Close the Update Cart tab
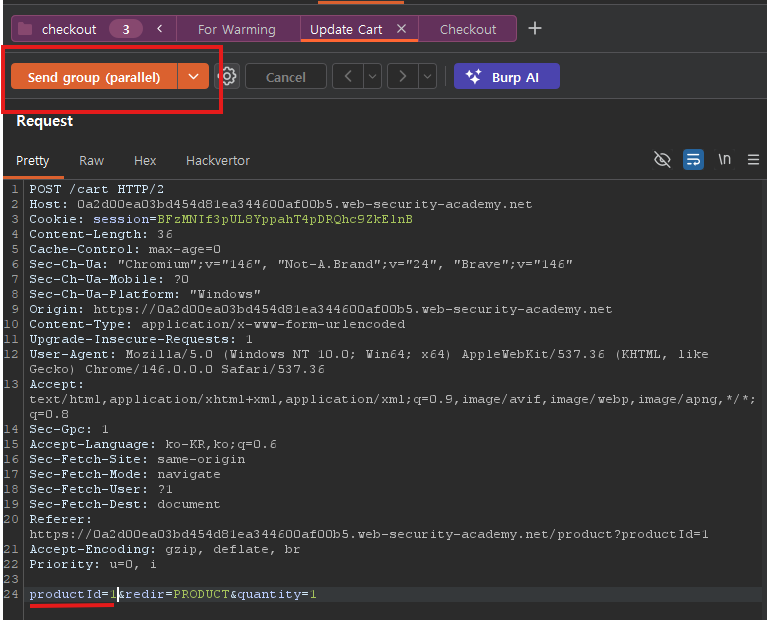The width and height of the screenshot is (767, 620). [x=401, y=29]
